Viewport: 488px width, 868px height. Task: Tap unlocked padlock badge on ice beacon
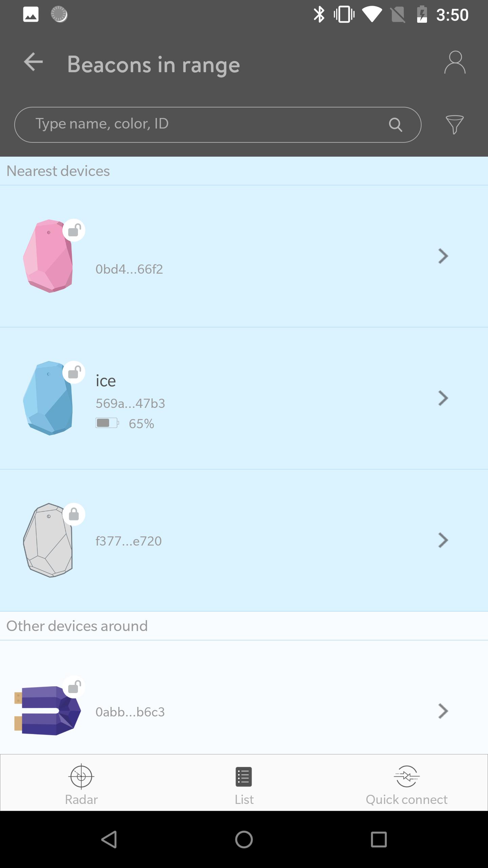[74, 373]
